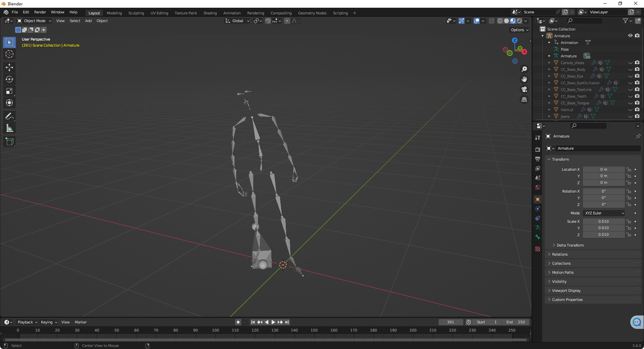Click the current frame field showing 391
Image resolution: width=644 pixels, height=349 pixels.
point(450,322)
